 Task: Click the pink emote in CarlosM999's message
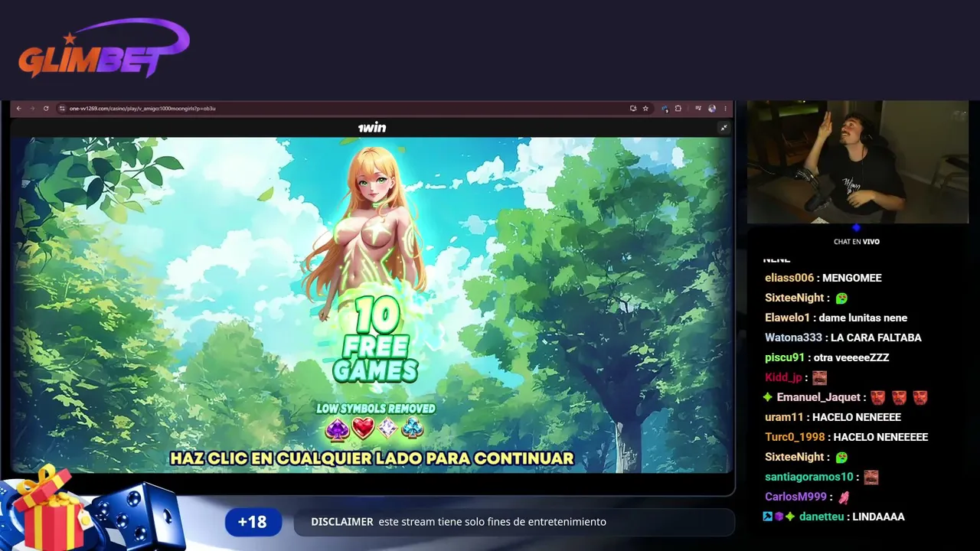[x=844, y=497]
